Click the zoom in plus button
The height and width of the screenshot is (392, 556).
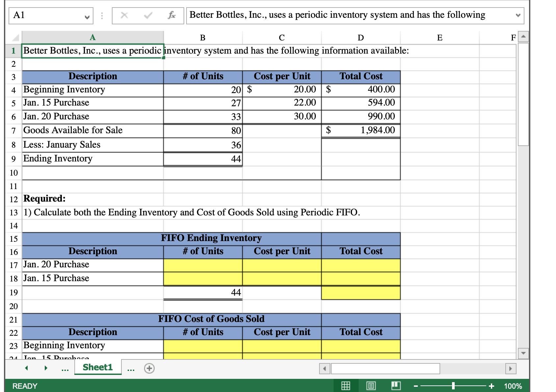pos(492,386)
